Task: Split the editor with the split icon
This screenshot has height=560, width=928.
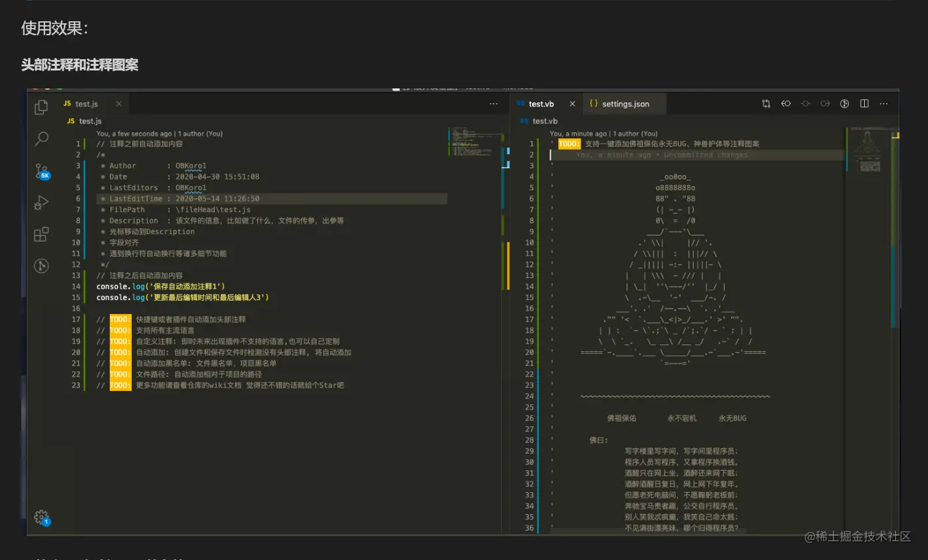Action: pyautogui.click(x=864, y=104)
